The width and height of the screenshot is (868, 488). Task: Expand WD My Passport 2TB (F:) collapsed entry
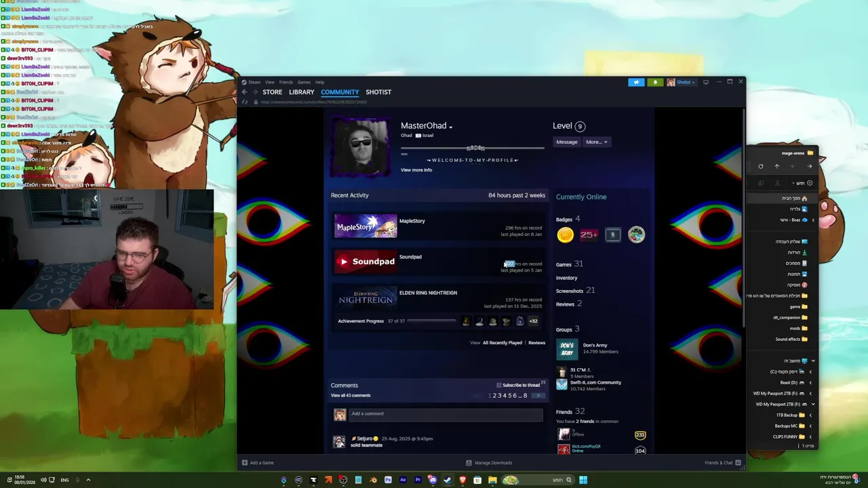810,394
